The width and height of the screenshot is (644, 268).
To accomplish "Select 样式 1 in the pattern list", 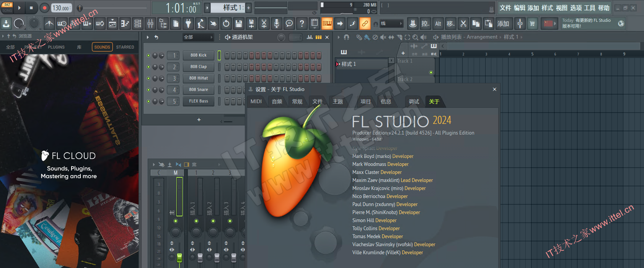I will pos(362,64).
